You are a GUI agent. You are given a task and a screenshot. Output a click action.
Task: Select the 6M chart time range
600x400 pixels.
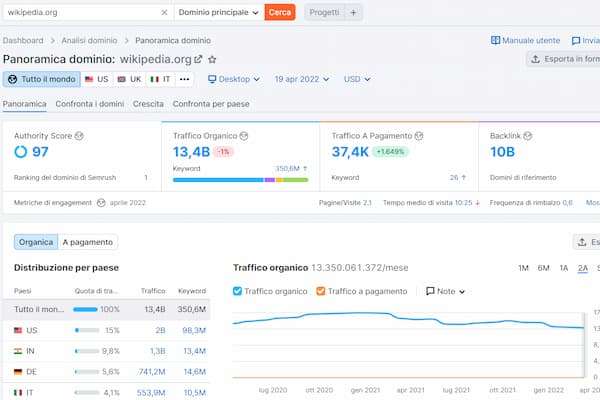[x=543, y=268]
